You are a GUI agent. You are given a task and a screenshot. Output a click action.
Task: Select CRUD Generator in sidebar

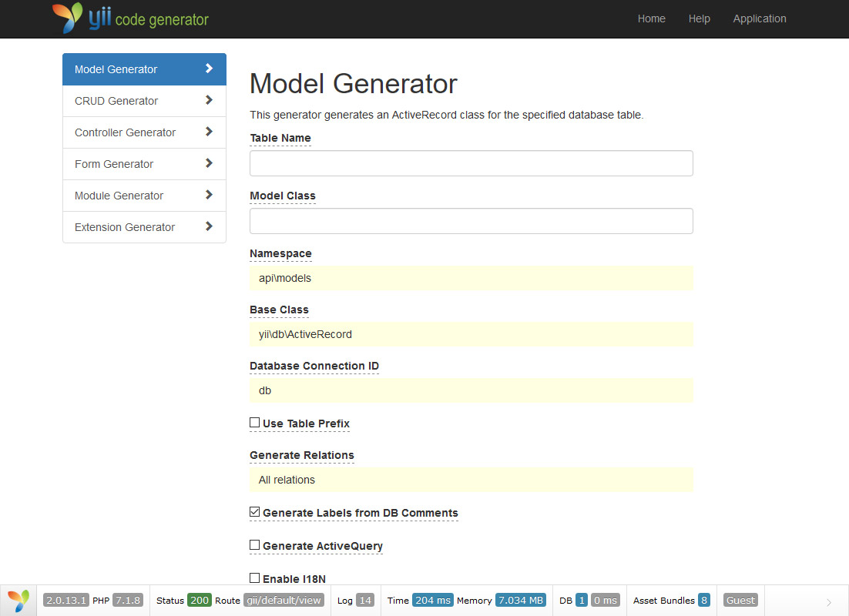pos(144,101)
